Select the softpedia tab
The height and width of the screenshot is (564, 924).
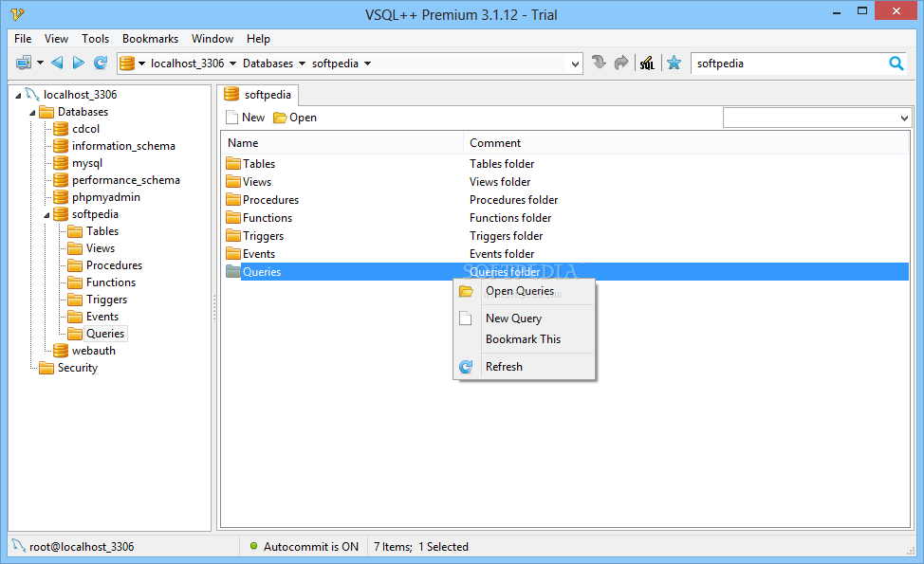click(x=258, y=95)
